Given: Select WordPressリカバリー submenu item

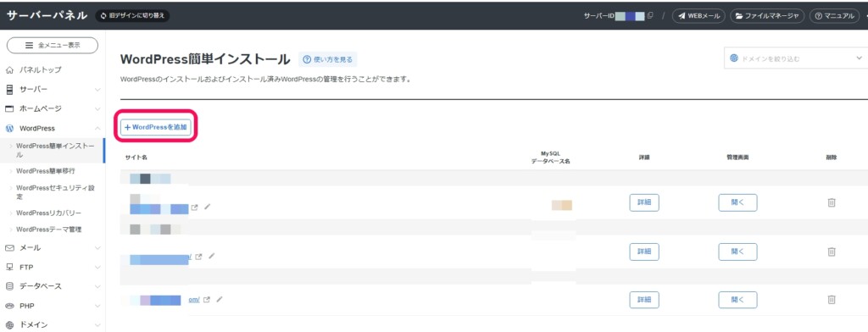Looking at the screenshot, I should click(48, 213).
